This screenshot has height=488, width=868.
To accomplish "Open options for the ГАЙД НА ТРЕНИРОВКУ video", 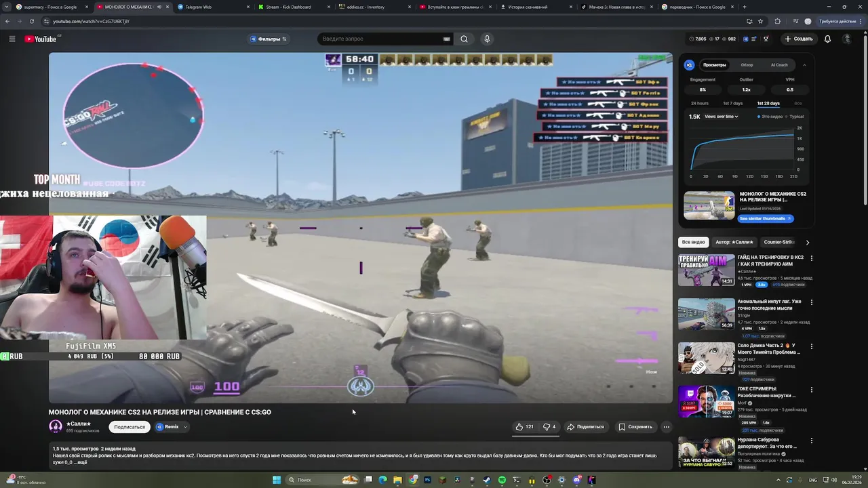I will click(x=811, y=258).
